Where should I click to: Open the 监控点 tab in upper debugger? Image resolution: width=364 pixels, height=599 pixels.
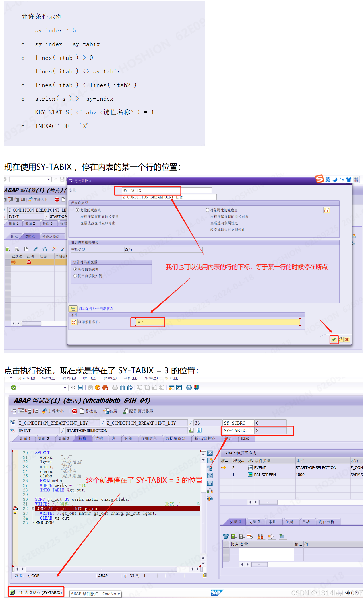pyautogui.click(x=30, y=236)
